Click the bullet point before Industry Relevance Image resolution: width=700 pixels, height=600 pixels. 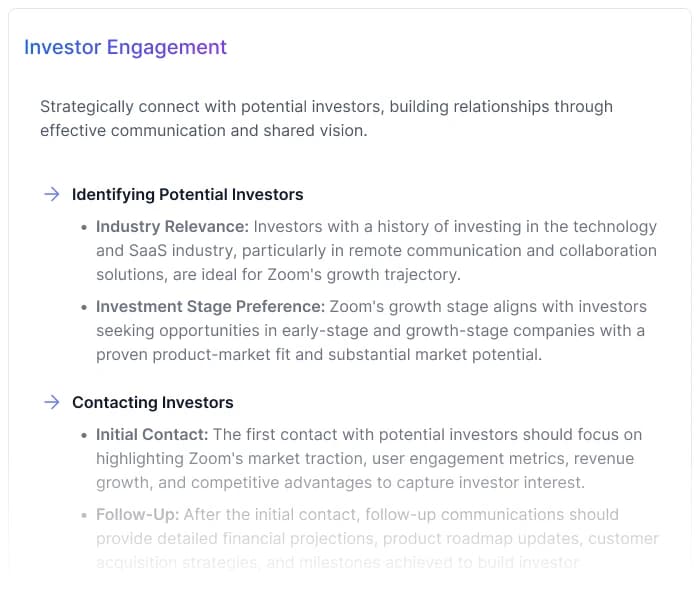pos(84,227)
